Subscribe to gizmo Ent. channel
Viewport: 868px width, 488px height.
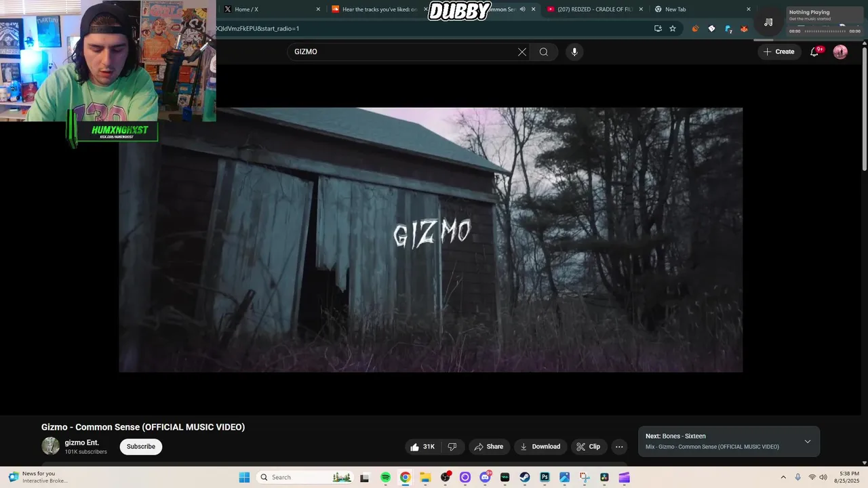coord(141,447)
